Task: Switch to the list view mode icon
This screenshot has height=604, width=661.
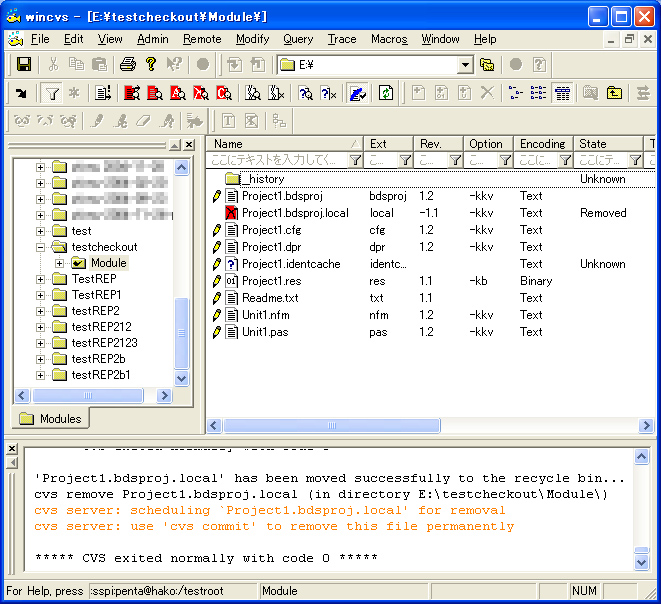Action: [538, 93]
